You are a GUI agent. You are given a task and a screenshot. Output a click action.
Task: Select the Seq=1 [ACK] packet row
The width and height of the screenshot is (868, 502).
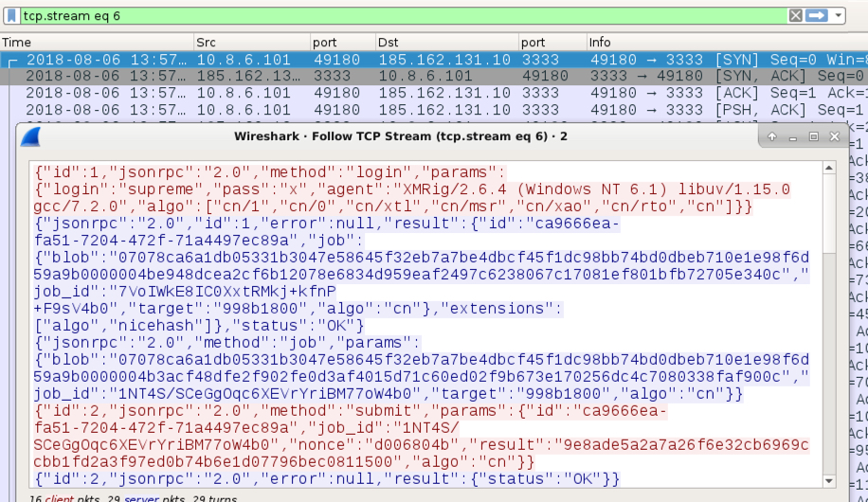[x=434, y=93]
